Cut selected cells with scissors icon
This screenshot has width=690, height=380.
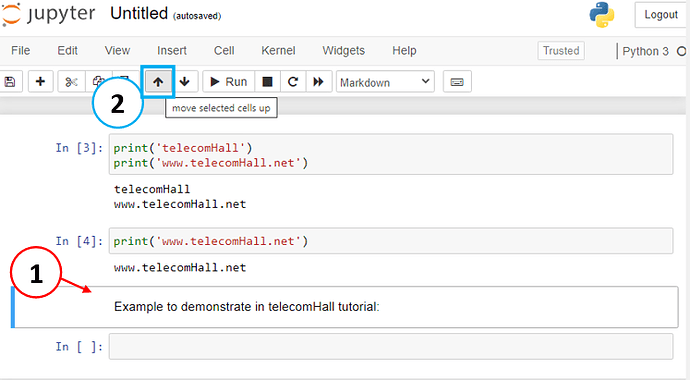[71, 82]
